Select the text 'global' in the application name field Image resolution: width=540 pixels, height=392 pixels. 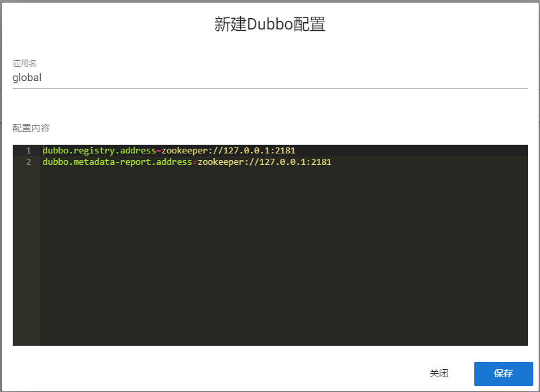(27, 77)
